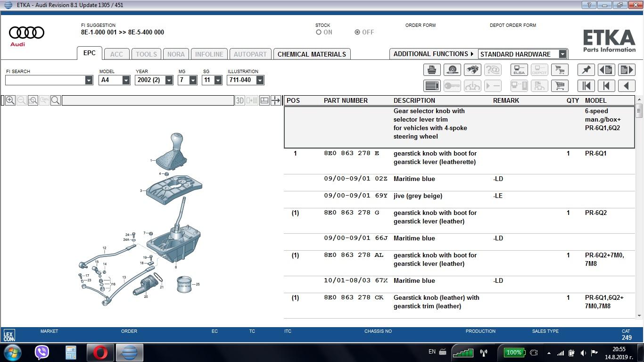Click the wheel and pen icon

(452, 70)
